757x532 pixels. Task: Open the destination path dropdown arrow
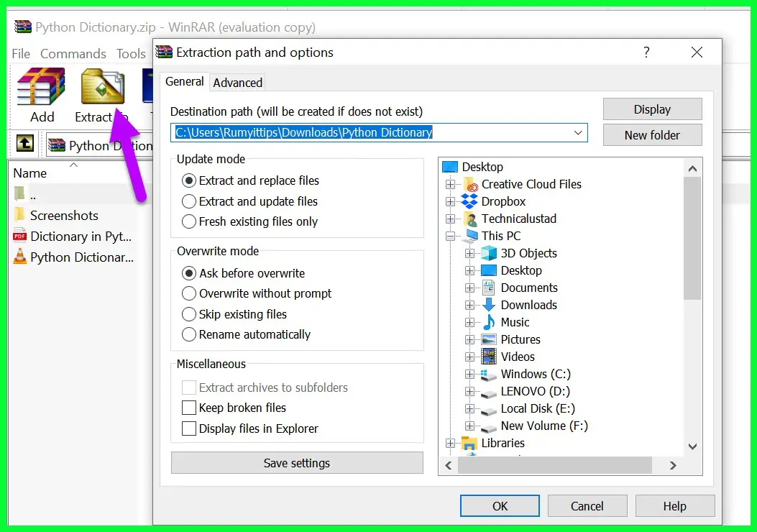(578, 133)
